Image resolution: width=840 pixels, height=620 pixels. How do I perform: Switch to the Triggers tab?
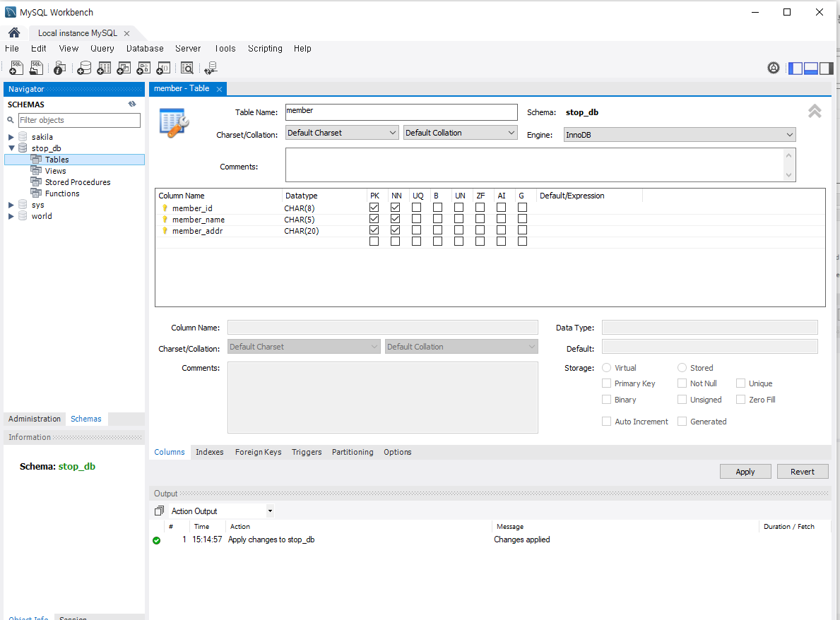(307, 452)
